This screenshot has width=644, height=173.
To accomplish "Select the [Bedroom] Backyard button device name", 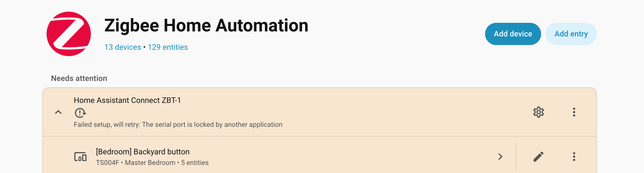I will tap(143, 152).
